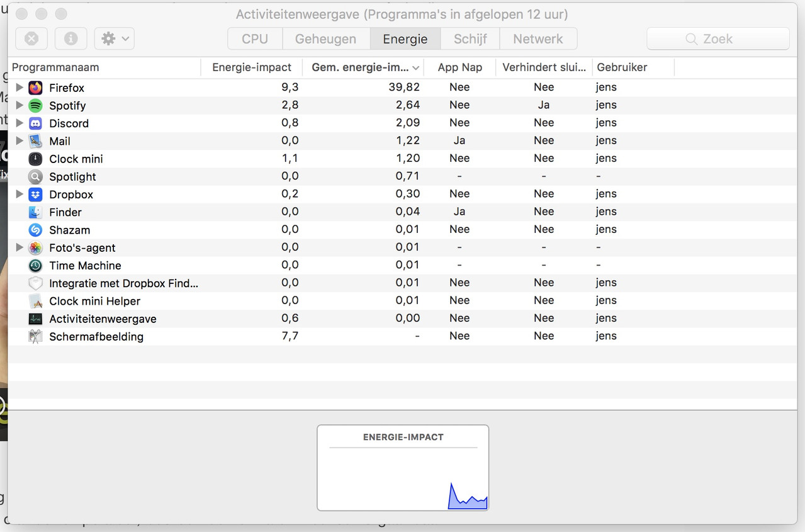The height and width of the screenshot is (532, 805).
Task: Open the gear actions menu
Action: point(114,38)
